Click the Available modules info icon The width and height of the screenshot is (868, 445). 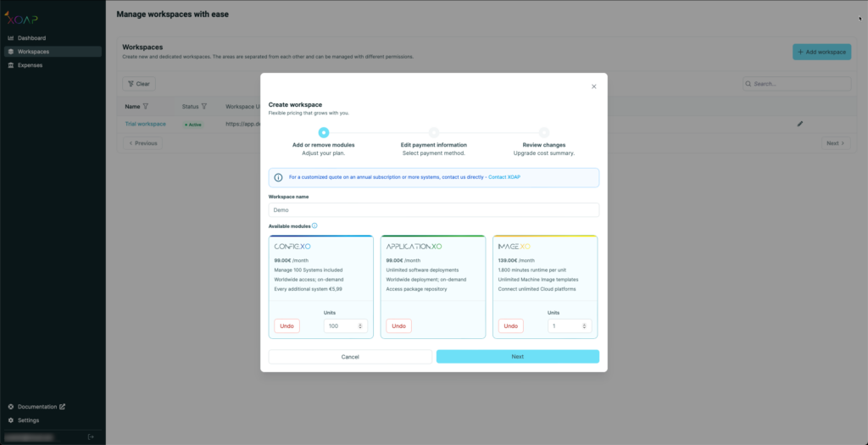[x=314, y=225]
